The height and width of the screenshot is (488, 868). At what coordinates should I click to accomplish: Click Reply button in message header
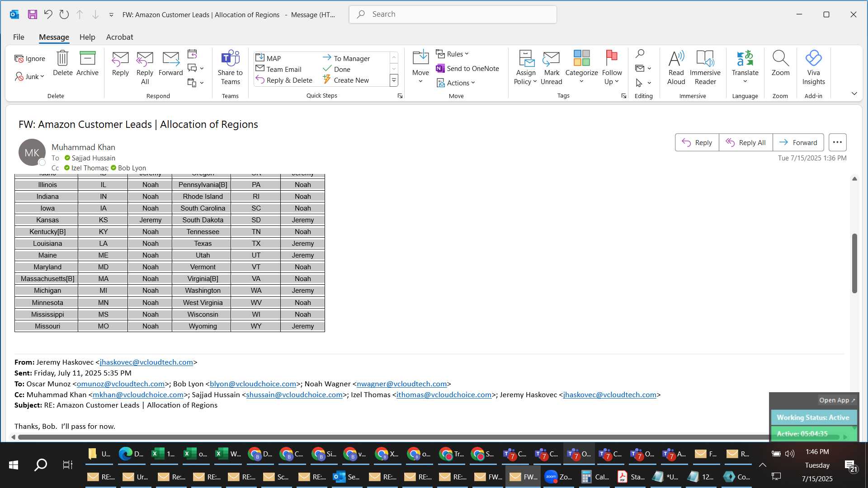click(697, 142)
